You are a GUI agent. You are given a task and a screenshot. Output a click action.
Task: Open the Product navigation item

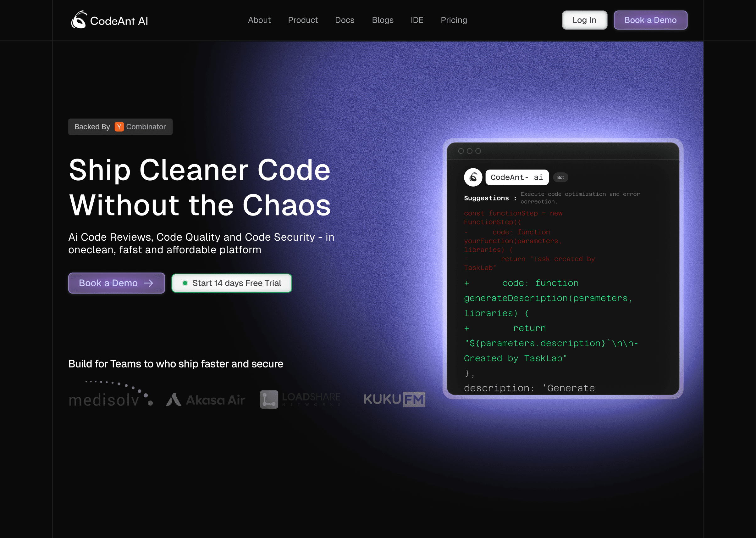(302, 20)
